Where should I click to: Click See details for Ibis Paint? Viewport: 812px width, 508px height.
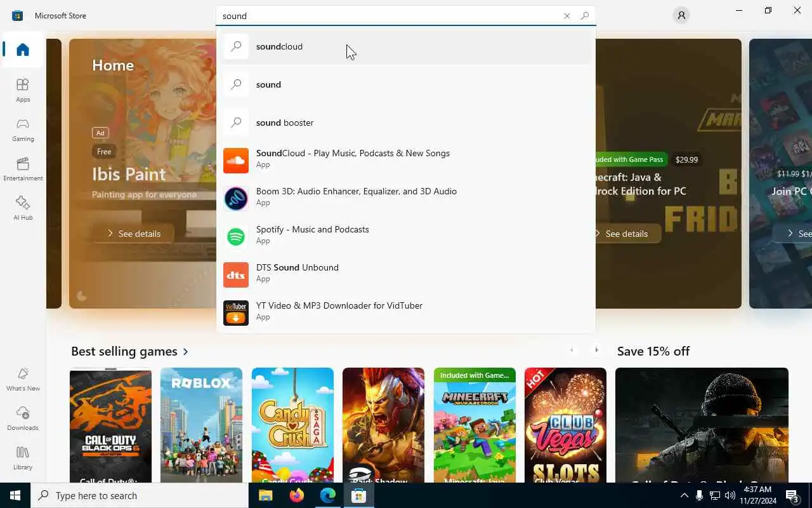[133, 234]
